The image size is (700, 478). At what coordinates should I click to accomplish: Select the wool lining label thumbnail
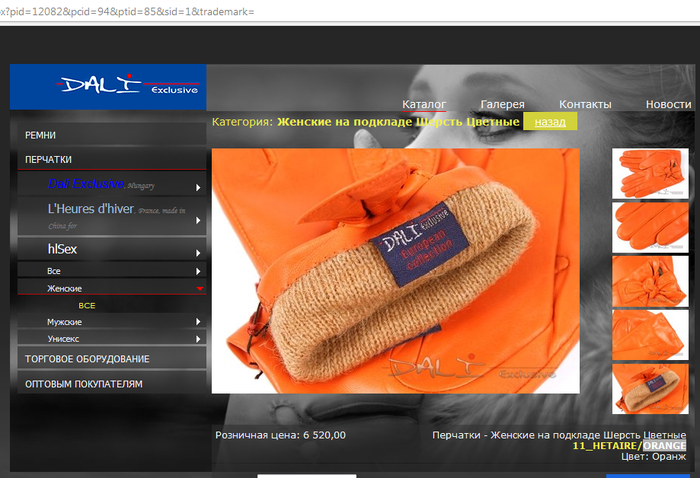click(x=650, y=388)
